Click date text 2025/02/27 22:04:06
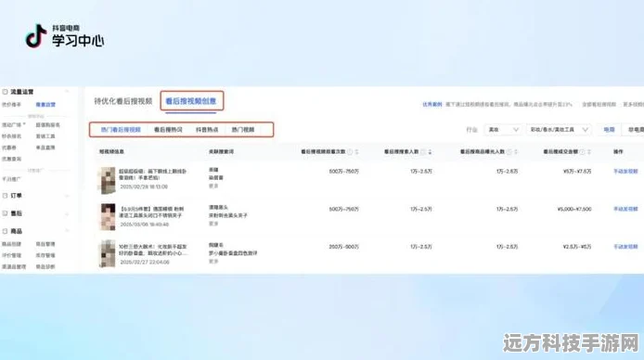Screen dimensions: 644x360 pyautogui.click(x=144, y=262)
